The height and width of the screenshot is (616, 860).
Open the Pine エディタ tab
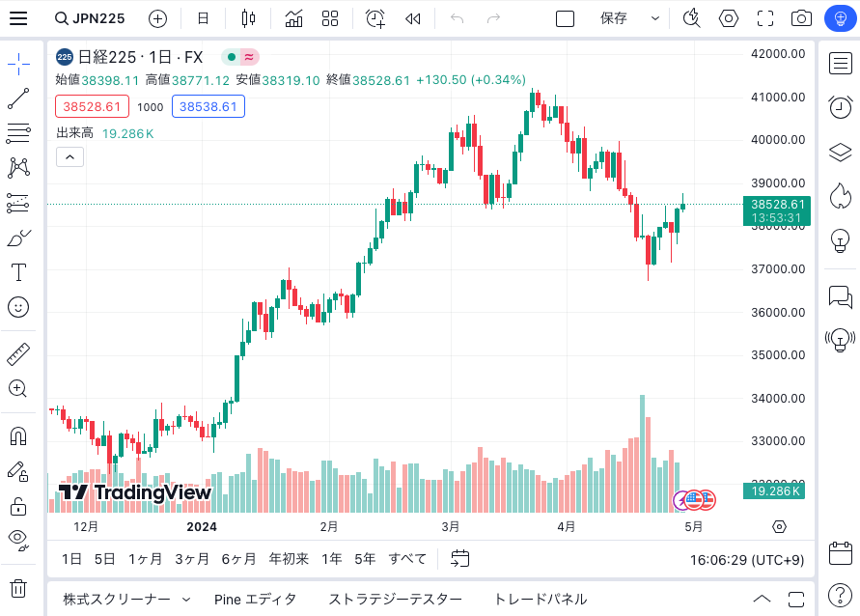(x=255, y=599)
